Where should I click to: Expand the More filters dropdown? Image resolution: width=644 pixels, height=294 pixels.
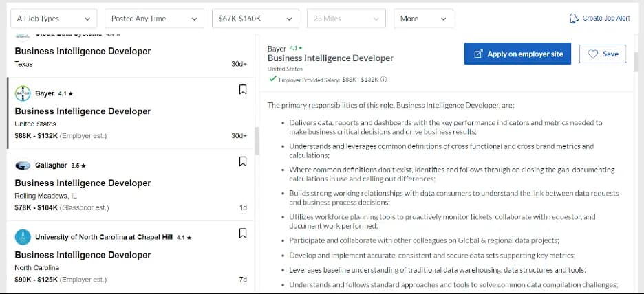coord(423,19)
